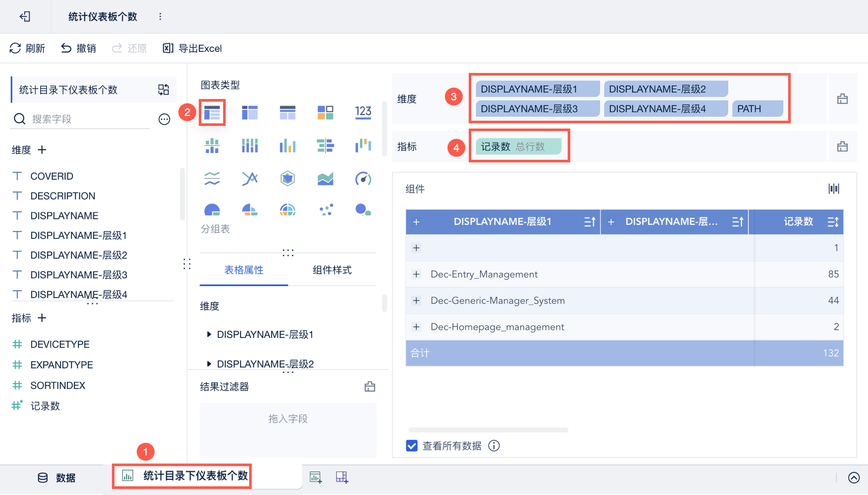This screenshot has height=495, width=868.
Task: Open the three-dot menu beside the title
Action: click(160, 16)
